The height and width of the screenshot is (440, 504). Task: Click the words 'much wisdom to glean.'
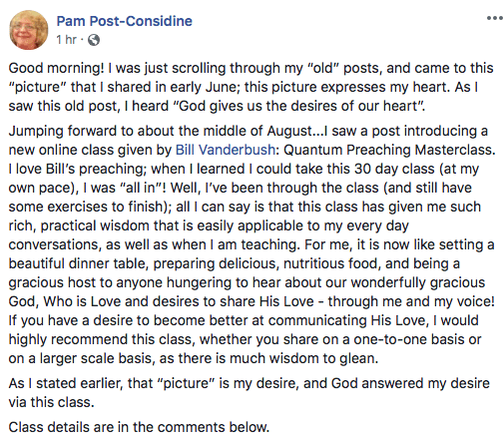pyautogui.click(x=304, y=358)
